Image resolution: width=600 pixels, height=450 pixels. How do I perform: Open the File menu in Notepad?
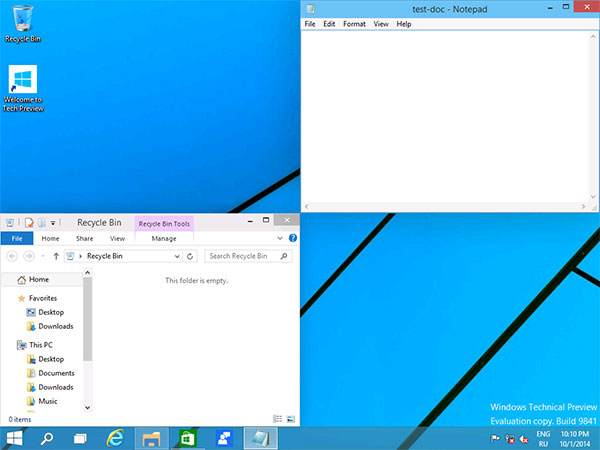coord(310,24)
